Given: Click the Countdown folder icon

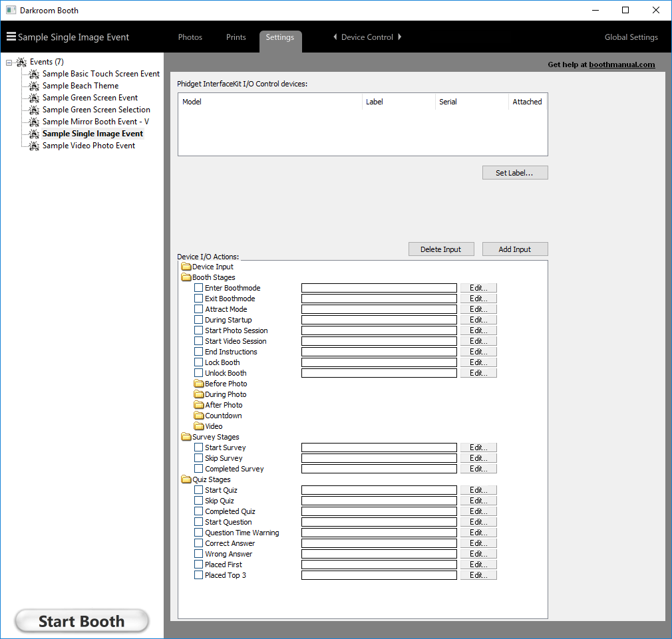Looking at the screenshot, I should pos(198,416).
